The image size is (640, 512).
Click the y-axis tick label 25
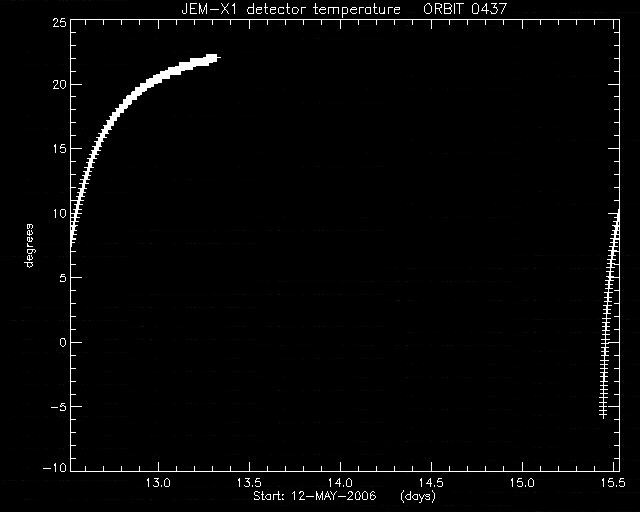click(x=60, y=23)
